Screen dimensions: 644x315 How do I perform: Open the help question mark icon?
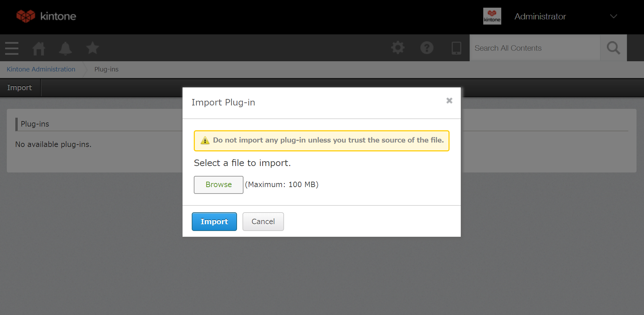click(427, 48)
